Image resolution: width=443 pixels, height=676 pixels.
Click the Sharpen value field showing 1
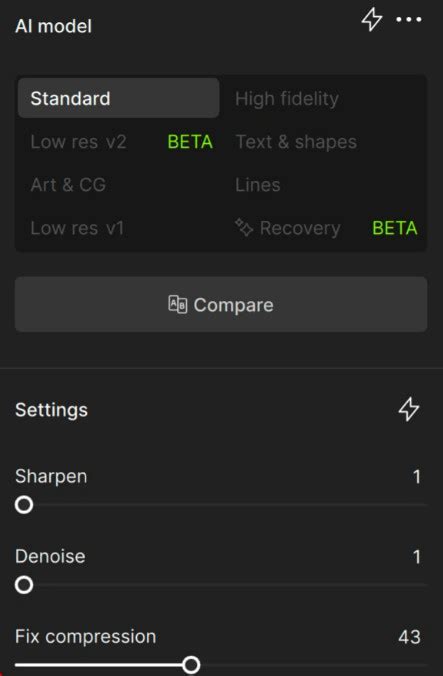click(x=416, y=476)
